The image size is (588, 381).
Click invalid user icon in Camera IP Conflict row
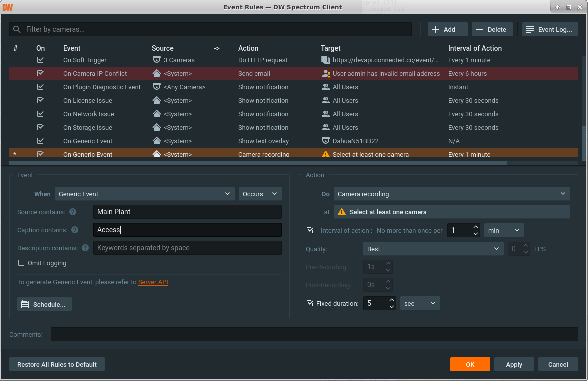(326, 74)
